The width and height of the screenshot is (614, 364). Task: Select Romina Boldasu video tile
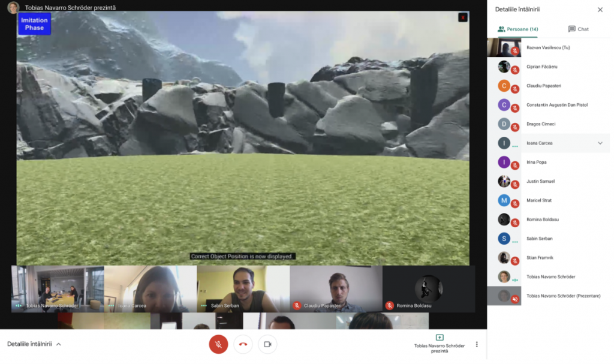click(428, 289)
